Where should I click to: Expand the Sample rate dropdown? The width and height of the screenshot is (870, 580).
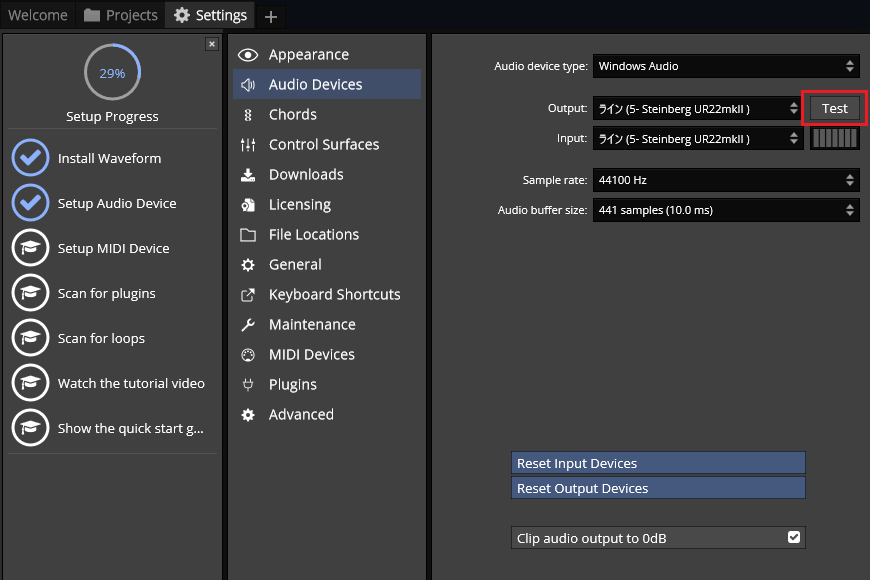[725, 180]
